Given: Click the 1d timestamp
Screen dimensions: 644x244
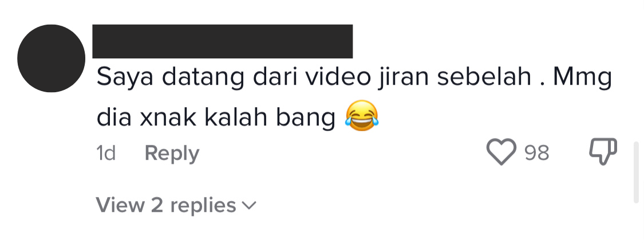Looking at the screenshot, I should [105, 154].
